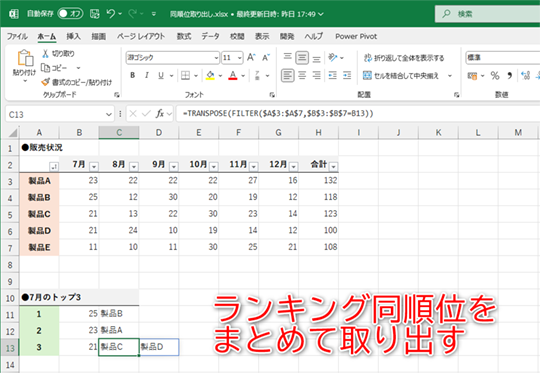Click the Comma style icon
This screenshot has height=373, width=540.
(x=510, y=75)
